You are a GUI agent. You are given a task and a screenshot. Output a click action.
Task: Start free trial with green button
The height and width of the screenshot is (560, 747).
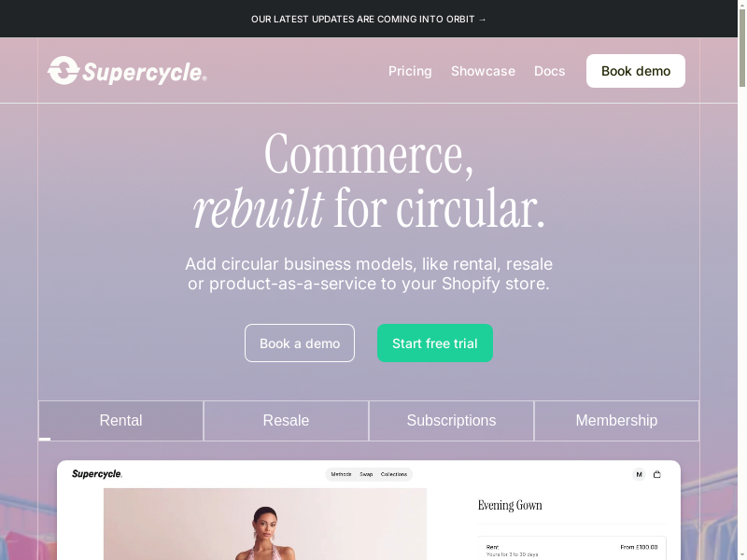pos(435,343)
